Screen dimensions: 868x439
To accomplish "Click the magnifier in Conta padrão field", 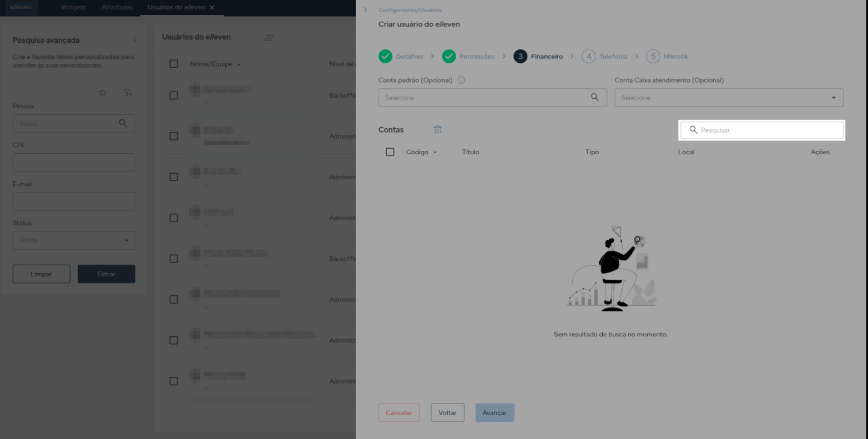I will click(x=594, y=98).
